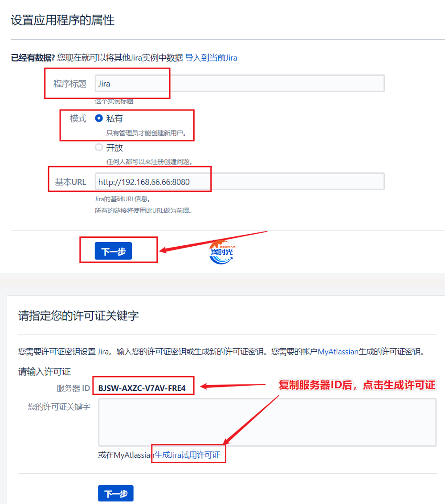Click the lower 下一步 button below license
This screenshot has height=504, width=445.
116,493
